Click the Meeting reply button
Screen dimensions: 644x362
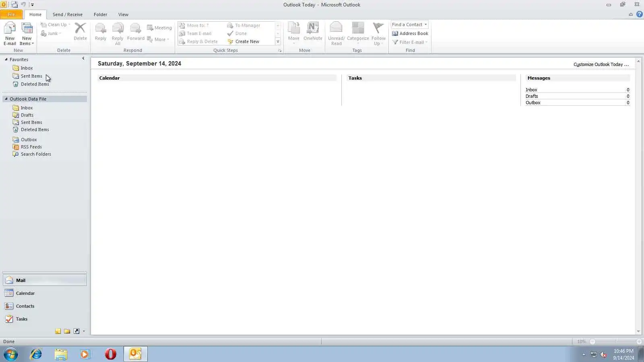point(159,28)
